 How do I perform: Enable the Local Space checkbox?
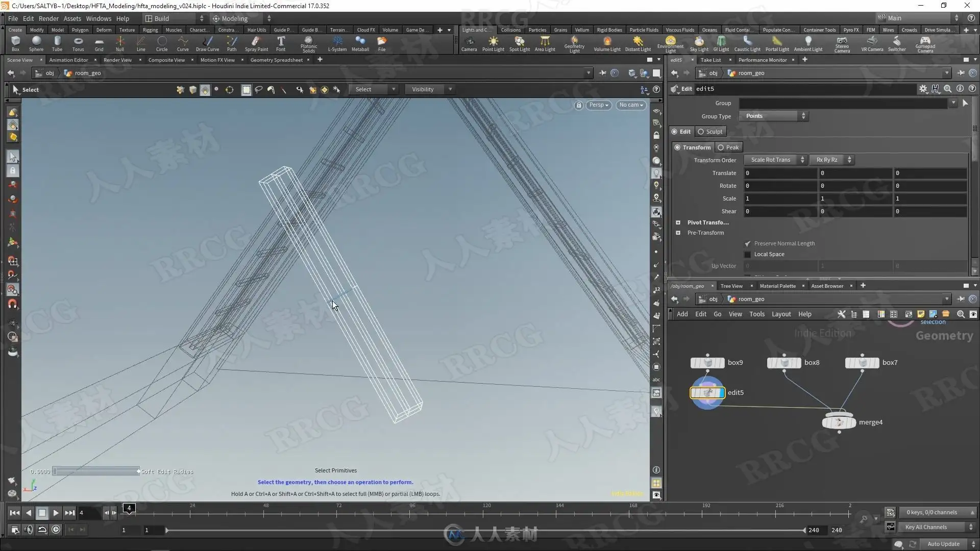(748, 255)
